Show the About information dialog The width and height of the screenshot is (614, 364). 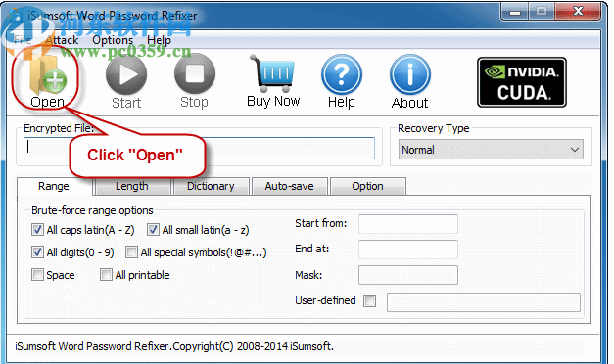pos(409,81)
